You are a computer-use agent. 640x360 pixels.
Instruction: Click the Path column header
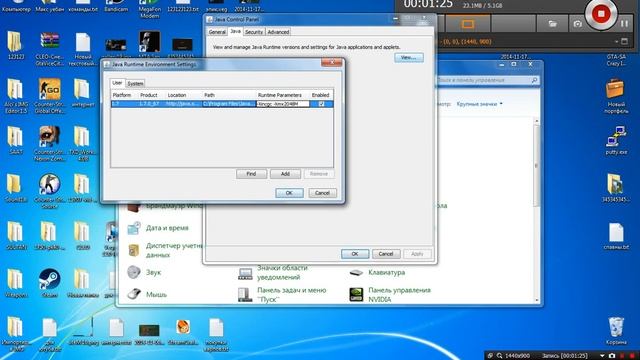209,95
